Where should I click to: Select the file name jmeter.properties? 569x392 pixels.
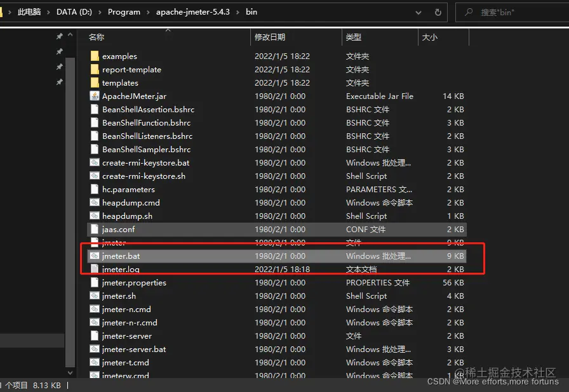pyautogui.click(x=134, y=283)
